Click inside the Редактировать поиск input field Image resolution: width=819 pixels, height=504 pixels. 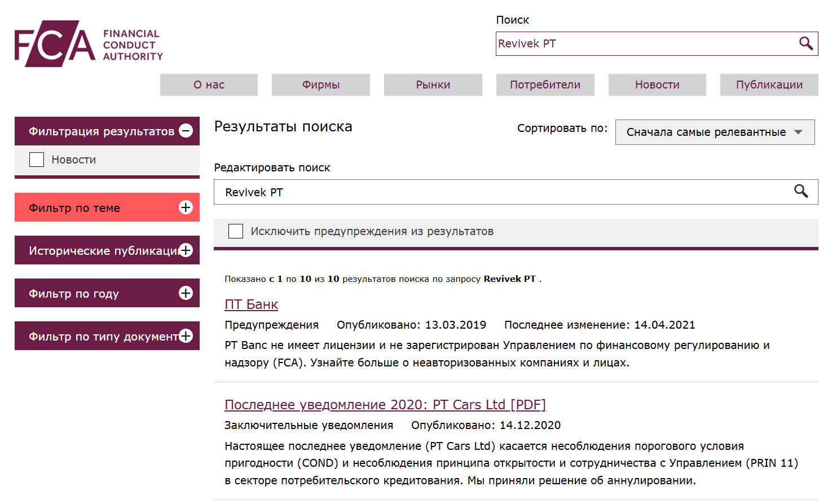pyautogui.click(x=451, y=192)
